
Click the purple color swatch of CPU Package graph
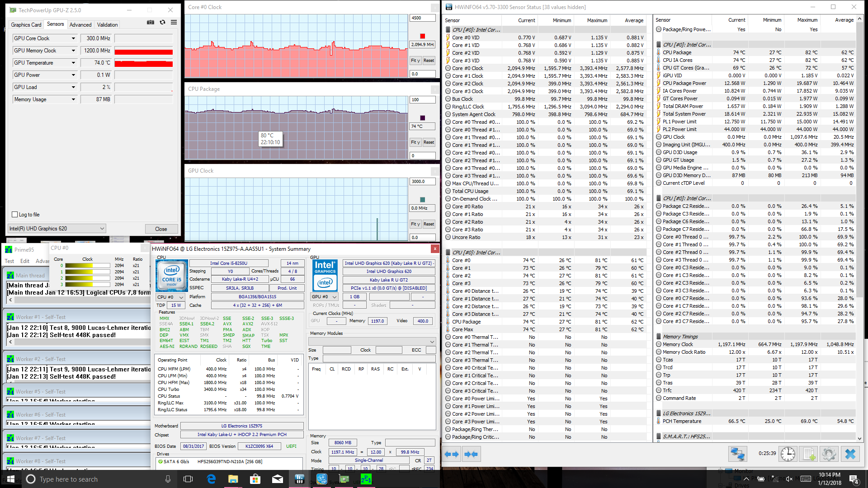point(422,118)
